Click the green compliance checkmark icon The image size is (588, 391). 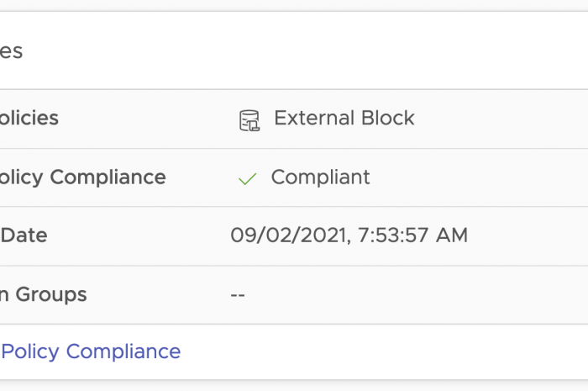click(x=247, y=178)
